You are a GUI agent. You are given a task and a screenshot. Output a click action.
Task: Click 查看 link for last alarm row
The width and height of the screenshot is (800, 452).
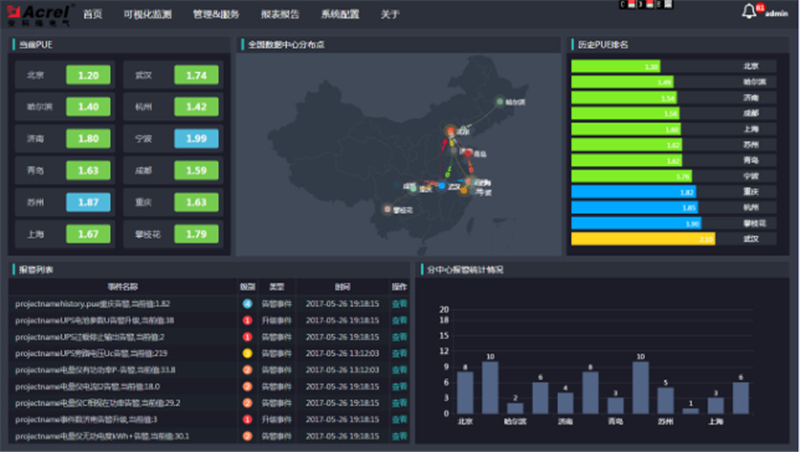(x=399, y=436)
